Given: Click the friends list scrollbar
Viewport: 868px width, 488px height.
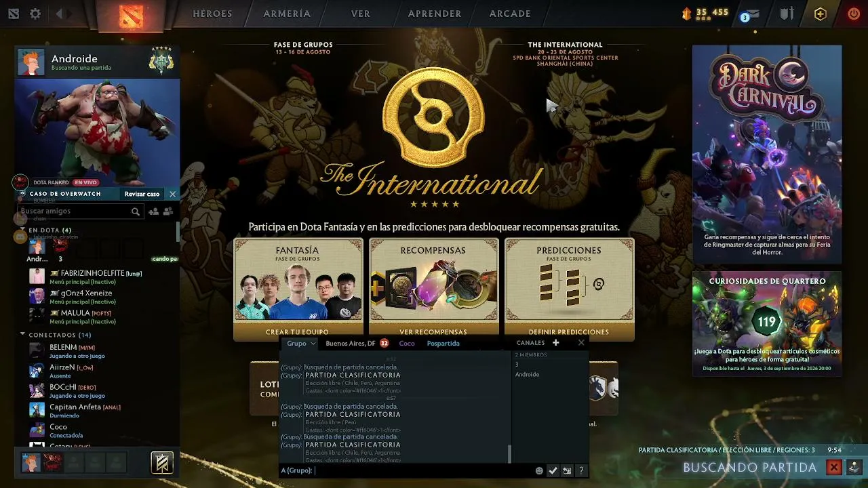Looking at the screenshot, I should [x=178, y=232].
